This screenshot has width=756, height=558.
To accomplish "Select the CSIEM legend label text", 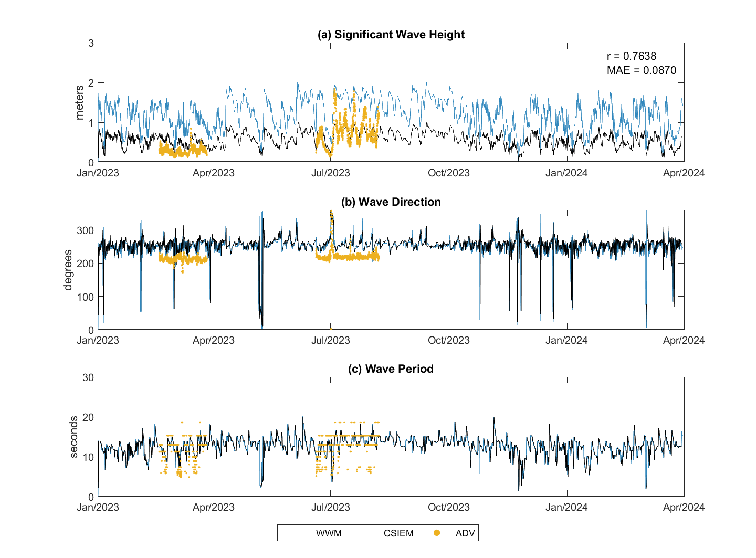I will point(398,533).
